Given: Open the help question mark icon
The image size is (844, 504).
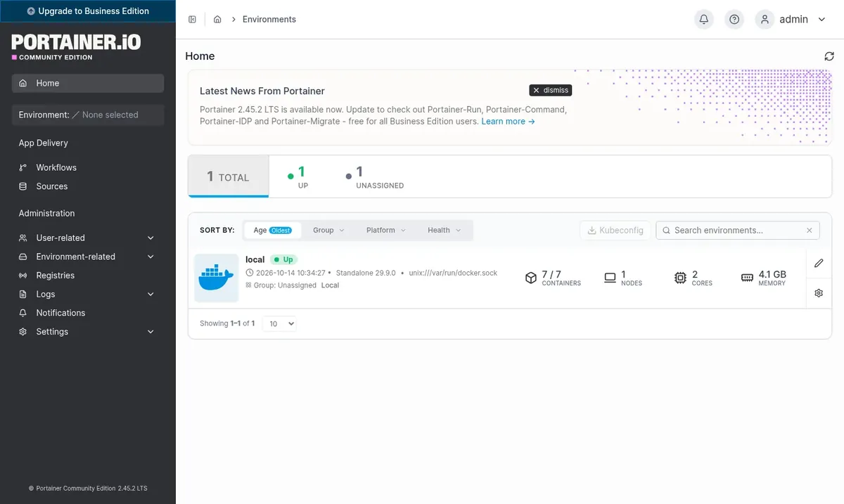Looking at the screenshot, I should (734, 20).
